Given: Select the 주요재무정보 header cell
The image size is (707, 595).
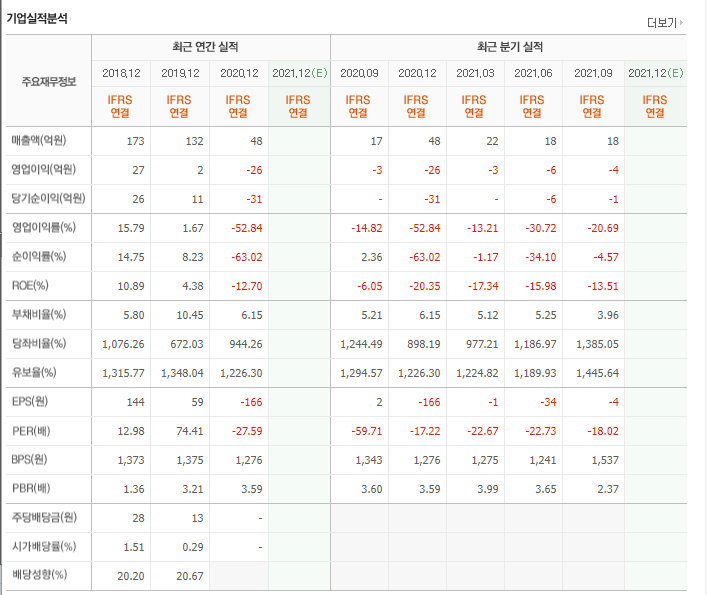Looking at the screenshot, I should pyautogui.click(x=49, y=82).
